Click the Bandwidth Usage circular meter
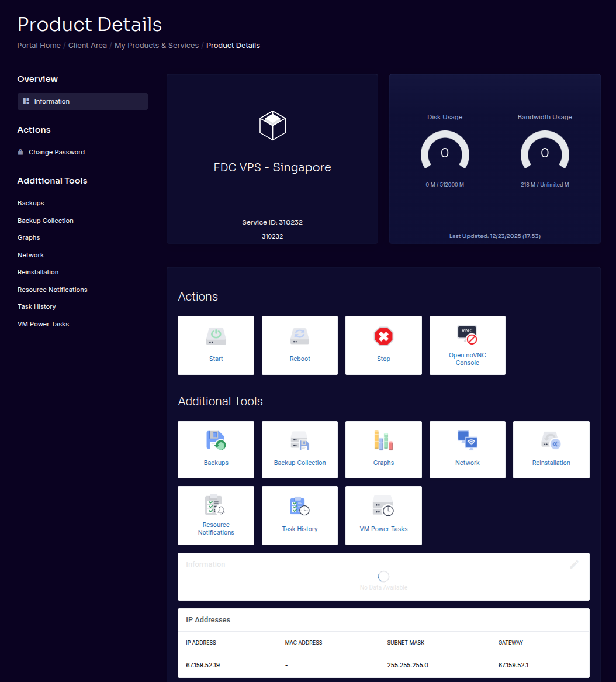 click(x=545, y=153)
